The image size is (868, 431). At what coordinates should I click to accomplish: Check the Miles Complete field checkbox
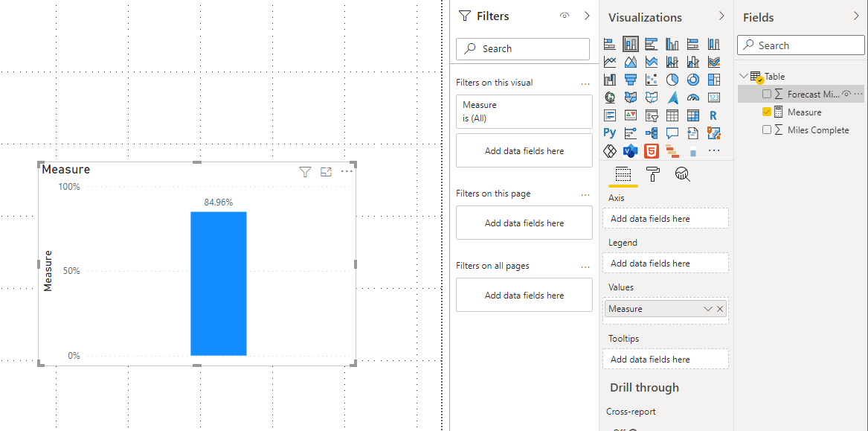(767, 130)
